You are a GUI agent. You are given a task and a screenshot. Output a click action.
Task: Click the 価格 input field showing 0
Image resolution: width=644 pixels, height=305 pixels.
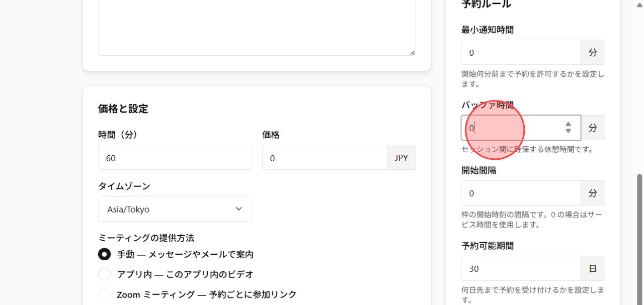[x=325, y=158]
